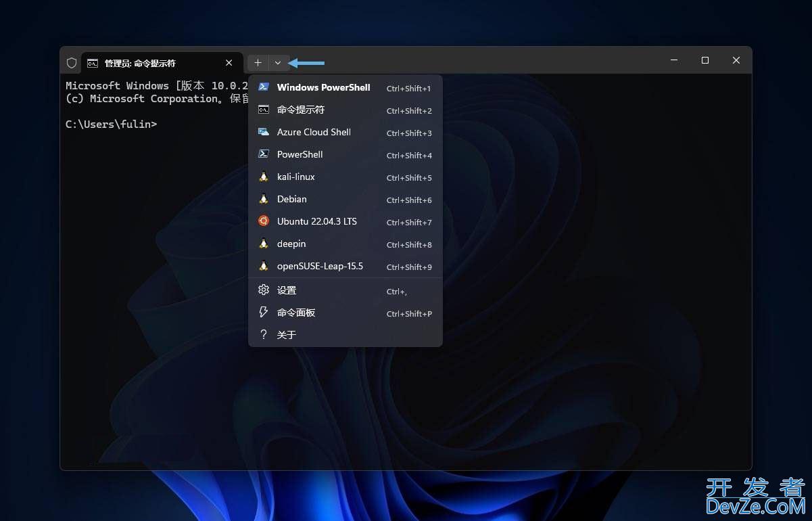The image size is (812, 521).
Task: Click the 命令面板 lightning icon
Action: [264, 312]
